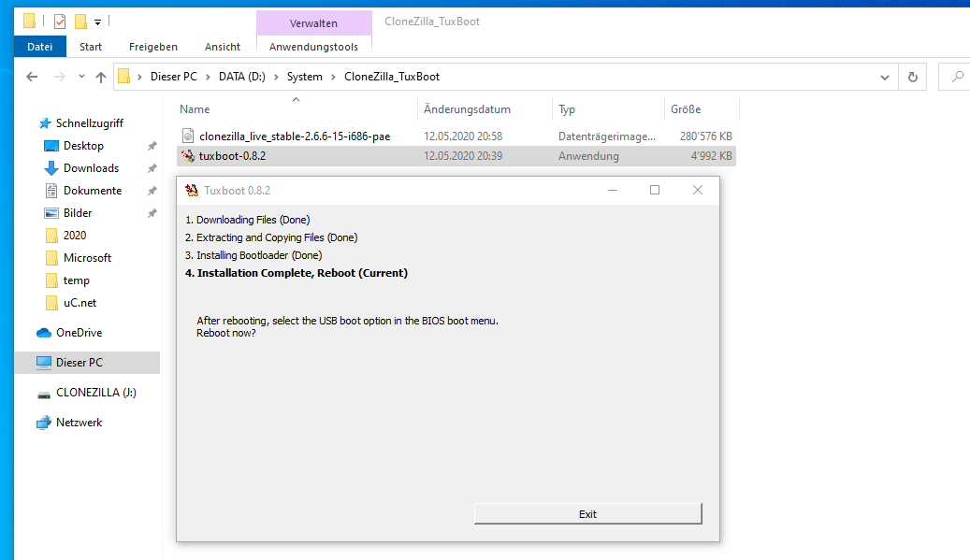Open Downloads in the navigation pane
Screen dimensions: 970x560
[x=91, y=168]
